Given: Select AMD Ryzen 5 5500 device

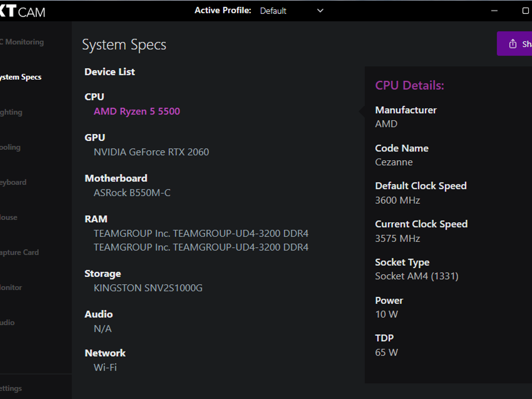Looking at the screenshot, I should click(x=137, y=111).
